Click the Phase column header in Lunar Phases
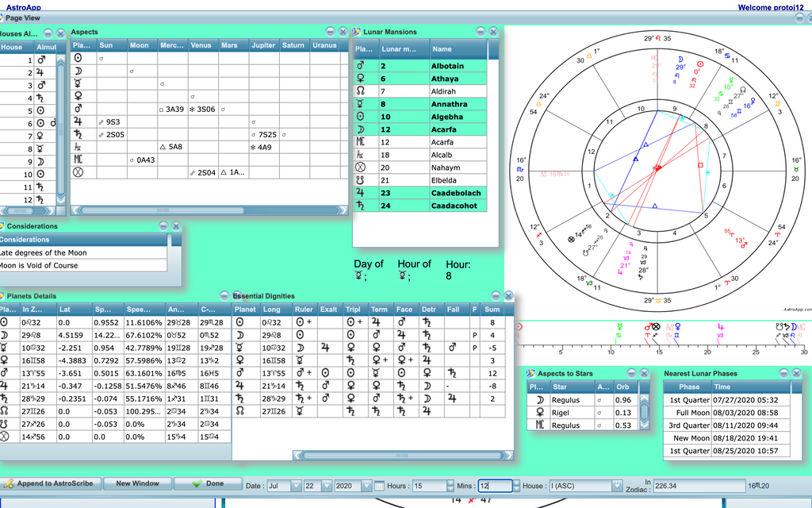The width and height of the screenshot is (812, 508). click(x=688, y=387)
